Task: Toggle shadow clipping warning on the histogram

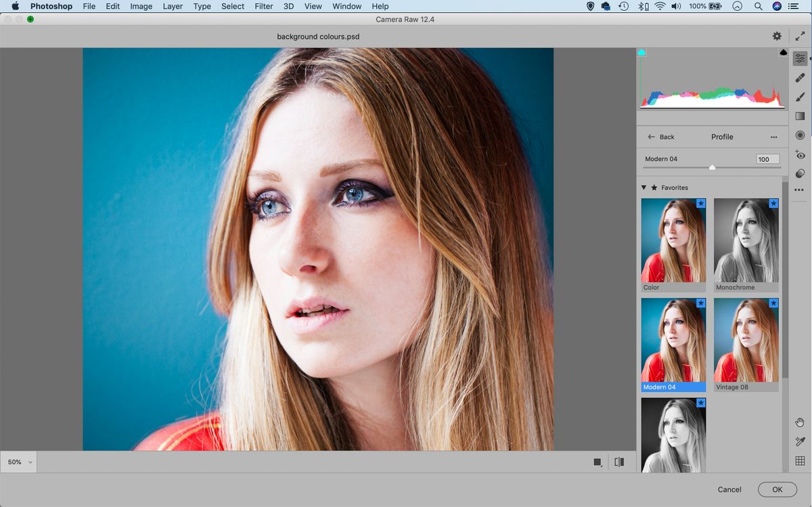Action: tap(641, 51)
